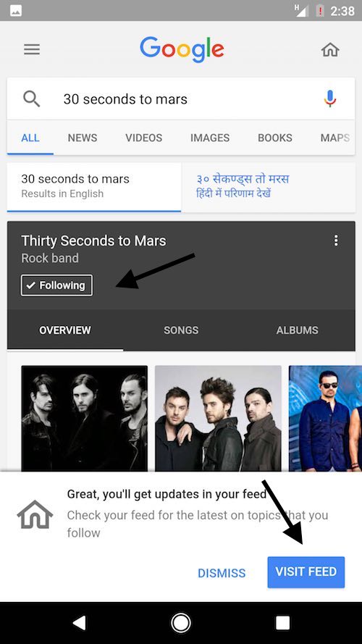Open the three-dot knowledge panel menu

point(336,241)
